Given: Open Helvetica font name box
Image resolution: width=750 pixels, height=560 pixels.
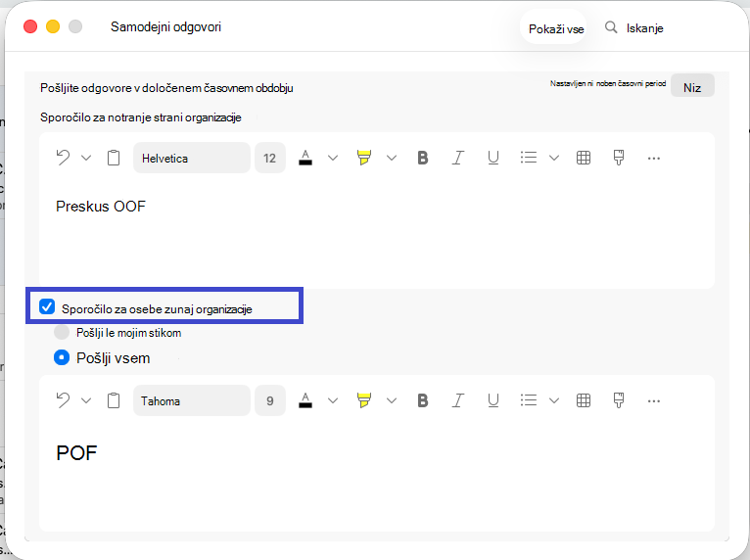Looking at the screenshot, I should tap(191, 158).
